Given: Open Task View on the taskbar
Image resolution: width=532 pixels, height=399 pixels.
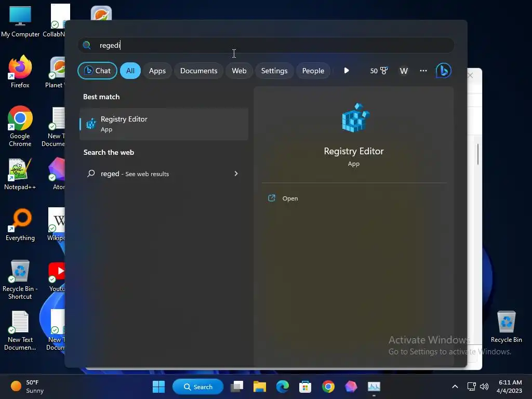Looking at the screenshot, I should 237,387.
